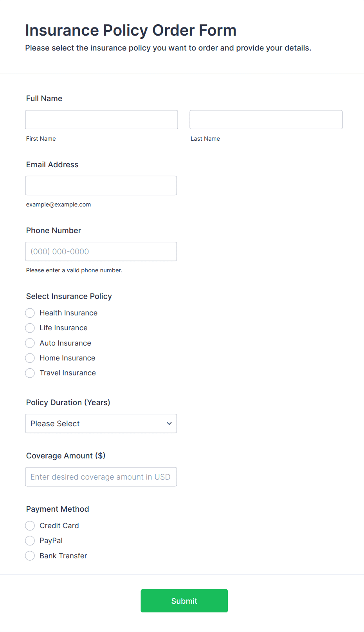Viewport: 364px width, 632px height.
Task: Click the Bank Transfer label text
Action: [x=63, y=556]
